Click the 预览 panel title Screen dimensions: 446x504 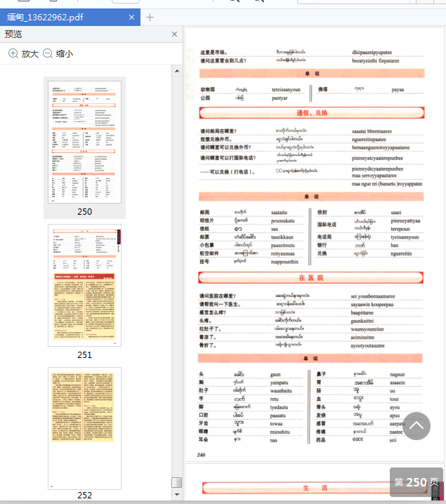point(13,34)
